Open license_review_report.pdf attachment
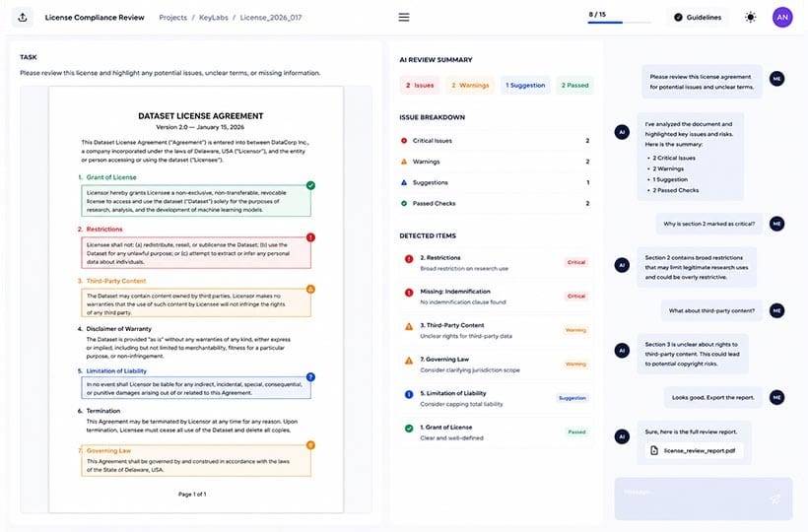Image resolution: width=808 pixels, height=532 pixels. [694, 450]
